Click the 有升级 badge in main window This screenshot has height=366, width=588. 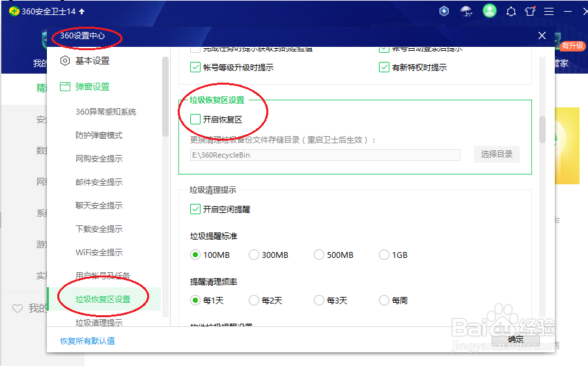572,46
